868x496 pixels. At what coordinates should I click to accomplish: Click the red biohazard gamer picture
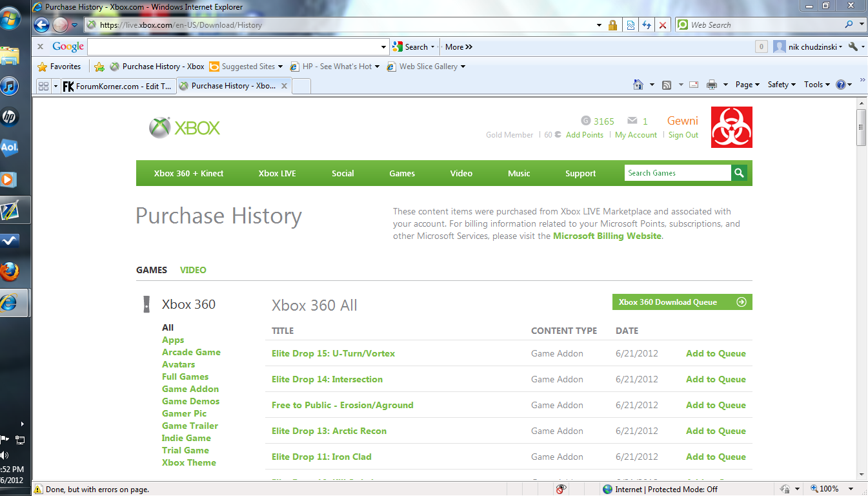[x=732, y=127]
